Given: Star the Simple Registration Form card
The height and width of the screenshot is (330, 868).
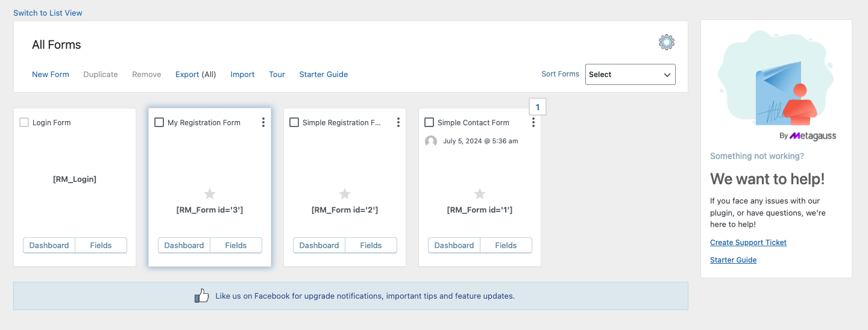Looking at the screenshot, I should pos(345,194).
